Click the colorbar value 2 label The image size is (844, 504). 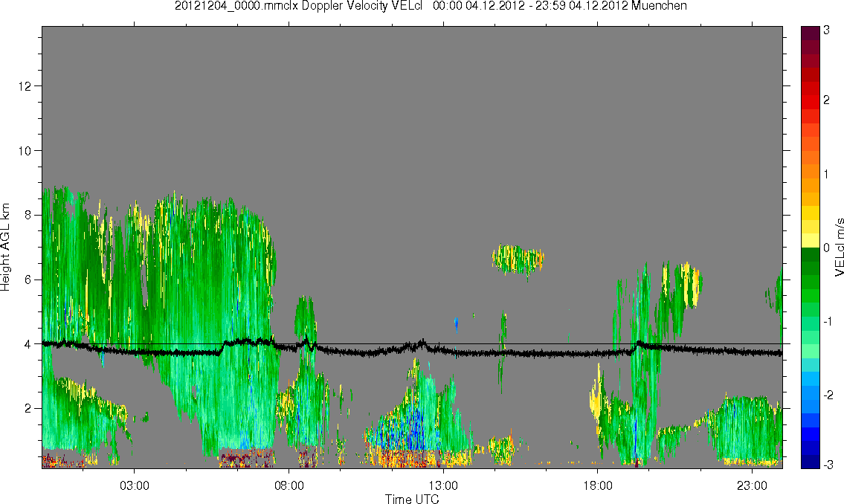827,100
